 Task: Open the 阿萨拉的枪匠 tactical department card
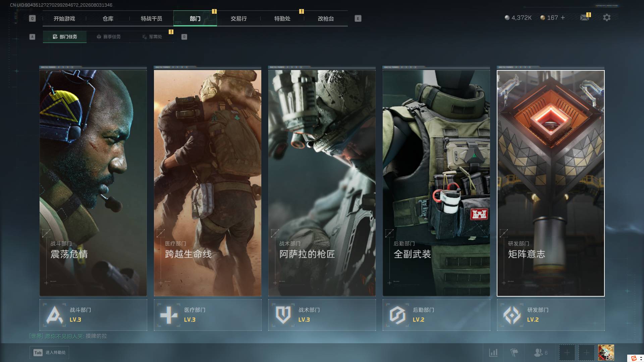coord(322,183)
